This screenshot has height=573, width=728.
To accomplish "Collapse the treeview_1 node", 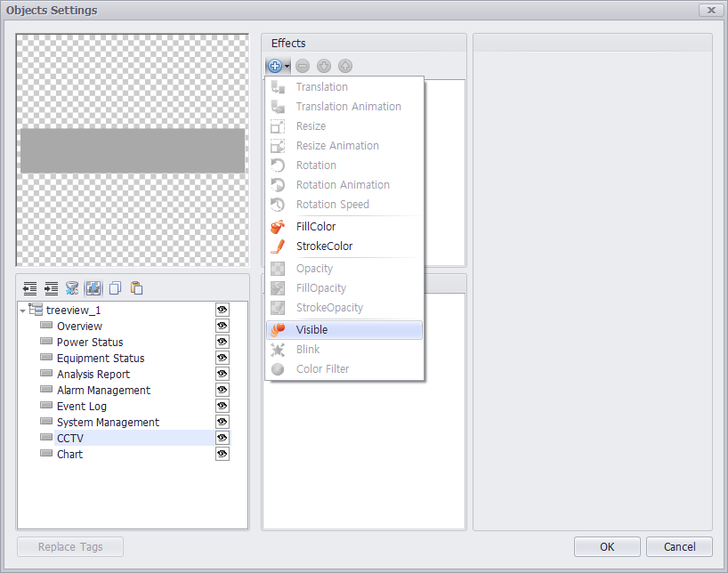I will pos(23,311).
